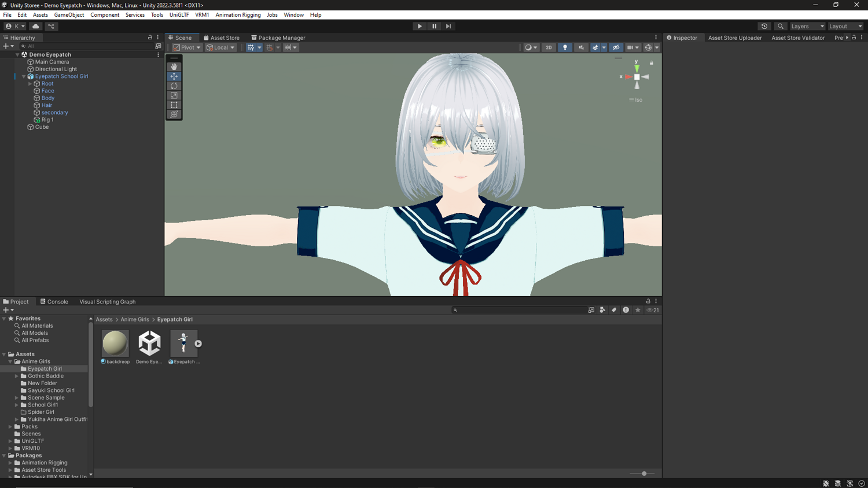Switch to the Package Manager tab
868x488 pixels.
pyautogui.click(x=278, y=38)
